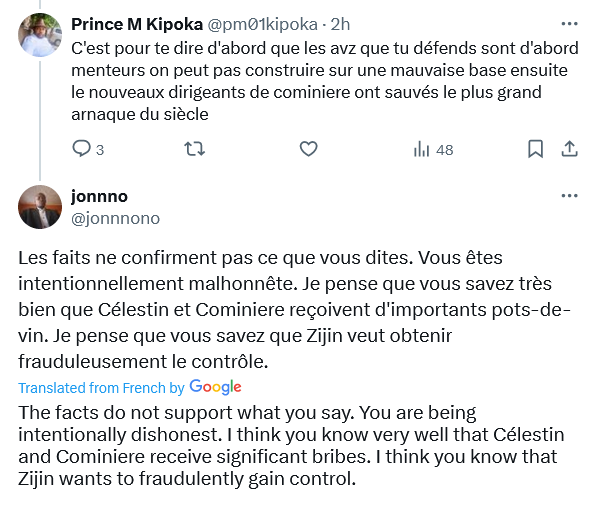Open Prince M Kipoka's profile picture
This screenshot has height=505, width=598.
coord(40,35)
